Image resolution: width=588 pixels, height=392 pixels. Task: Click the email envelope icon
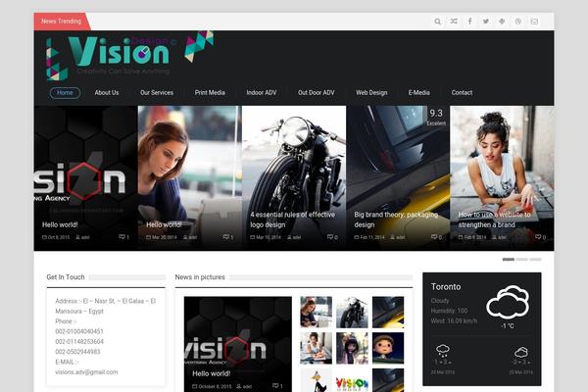click(534, 22)
